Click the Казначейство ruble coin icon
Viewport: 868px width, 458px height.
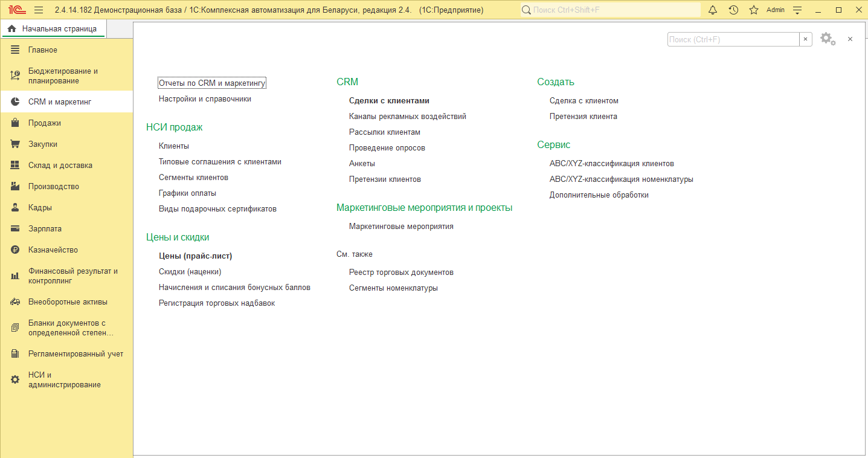click(16, 250)
